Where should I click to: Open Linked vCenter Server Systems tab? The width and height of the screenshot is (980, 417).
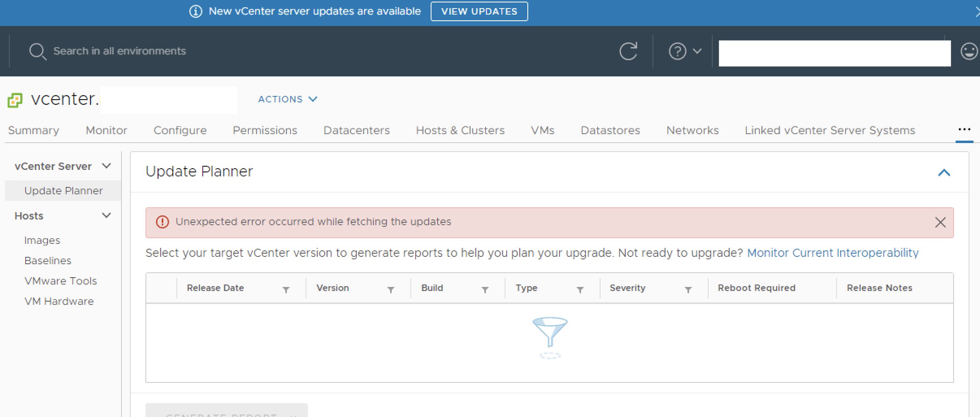point(830,130)
